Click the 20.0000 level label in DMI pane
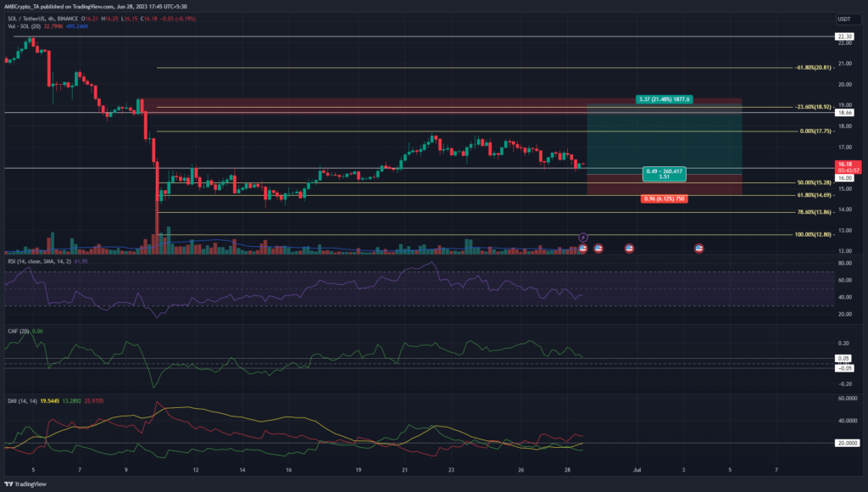Viewport: 868px width, 492px height. [x=848, y=443]
